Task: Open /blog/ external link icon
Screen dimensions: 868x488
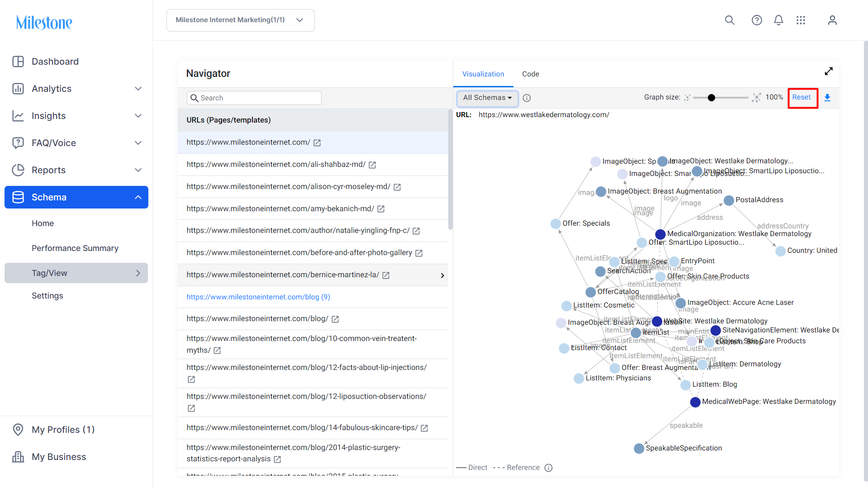Action: (x=335, y=319)
